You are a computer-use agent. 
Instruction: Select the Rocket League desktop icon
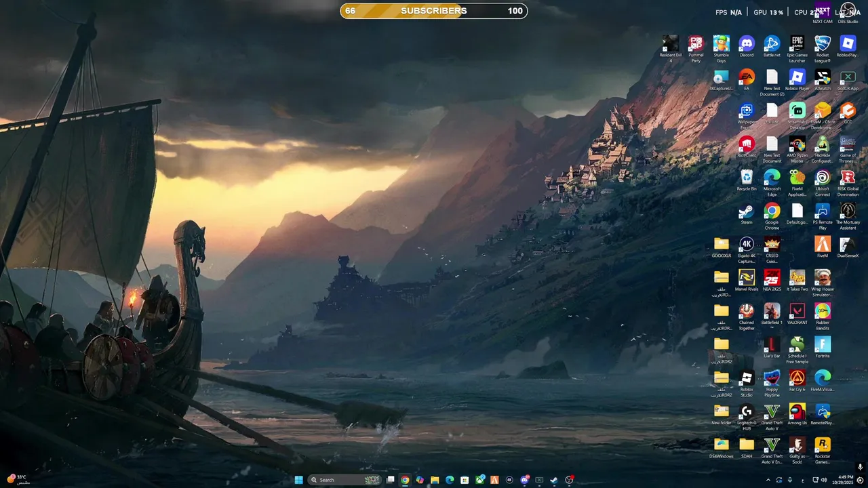pyautogui.click(x=823, y=49)
